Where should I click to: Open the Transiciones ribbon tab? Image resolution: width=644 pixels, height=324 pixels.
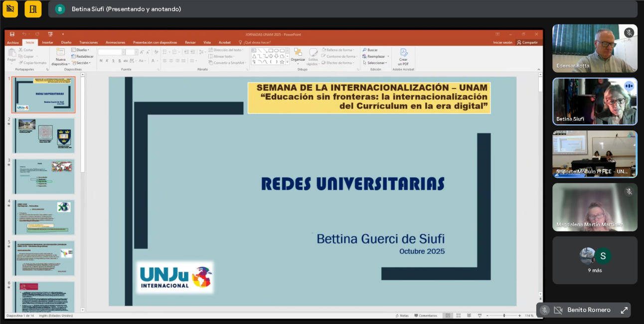tap(88, 42)
